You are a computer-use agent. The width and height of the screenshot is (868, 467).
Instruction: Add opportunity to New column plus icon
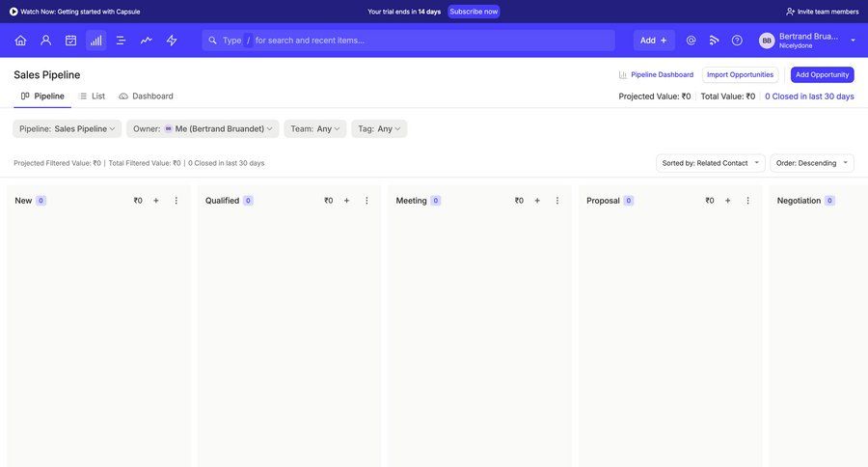pyautogui.click(x=156, y=201)
